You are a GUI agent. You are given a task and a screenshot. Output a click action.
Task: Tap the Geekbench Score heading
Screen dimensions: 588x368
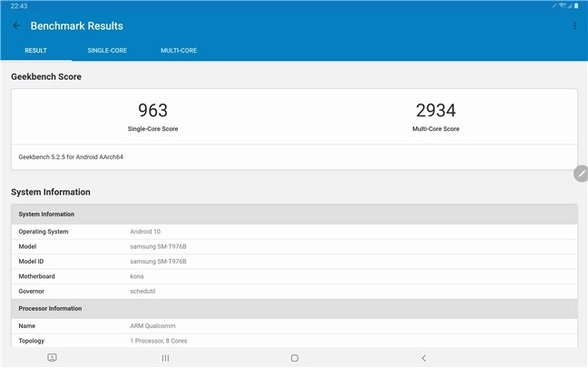point(46,76)
